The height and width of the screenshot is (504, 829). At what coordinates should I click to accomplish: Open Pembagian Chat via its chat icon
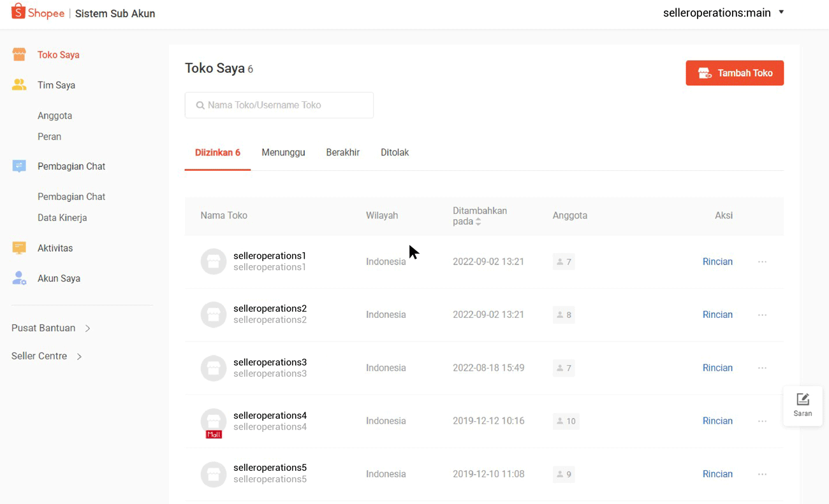click(x=19, y=166)
